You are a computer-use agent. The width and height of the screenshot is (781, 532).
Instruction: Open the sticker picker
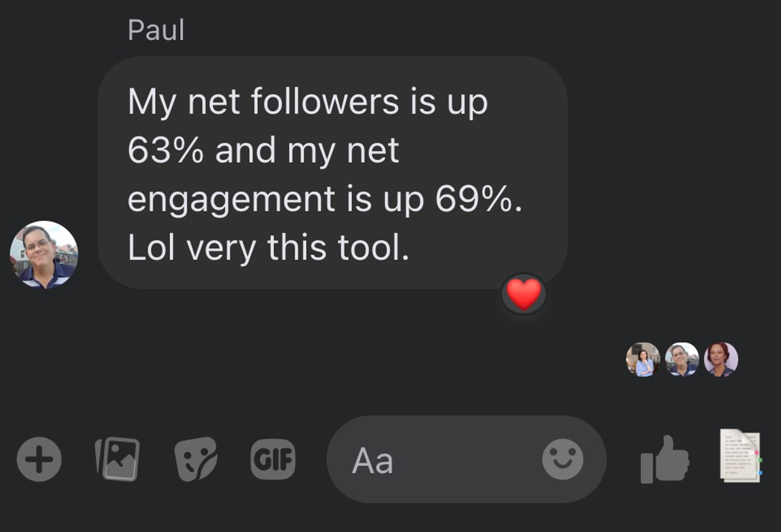[x=196, y=459]
